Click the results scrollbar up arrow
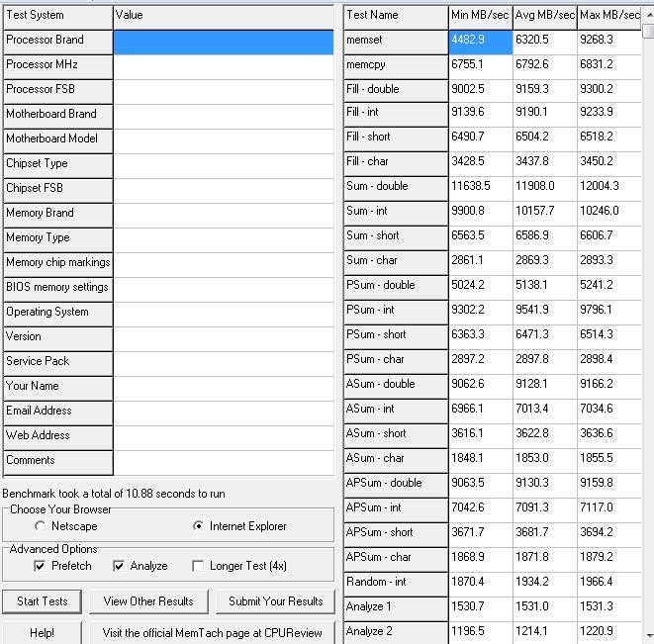 [x=649, y=15]
